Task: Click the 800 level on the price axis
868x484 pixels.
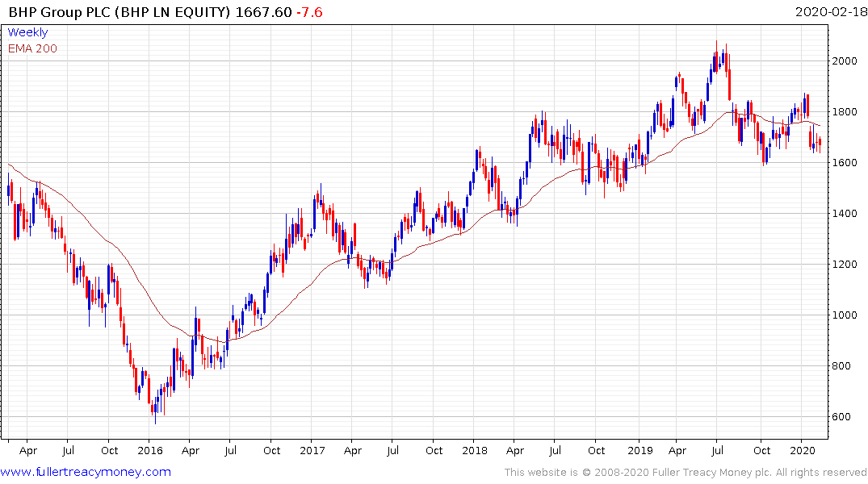Action: point(843,366)
